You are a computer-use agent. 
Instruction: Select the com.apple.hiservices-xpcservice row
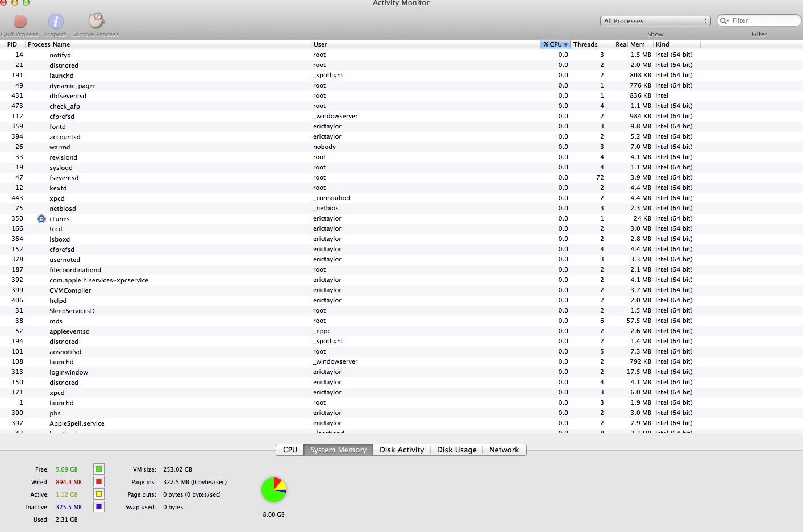401,280
